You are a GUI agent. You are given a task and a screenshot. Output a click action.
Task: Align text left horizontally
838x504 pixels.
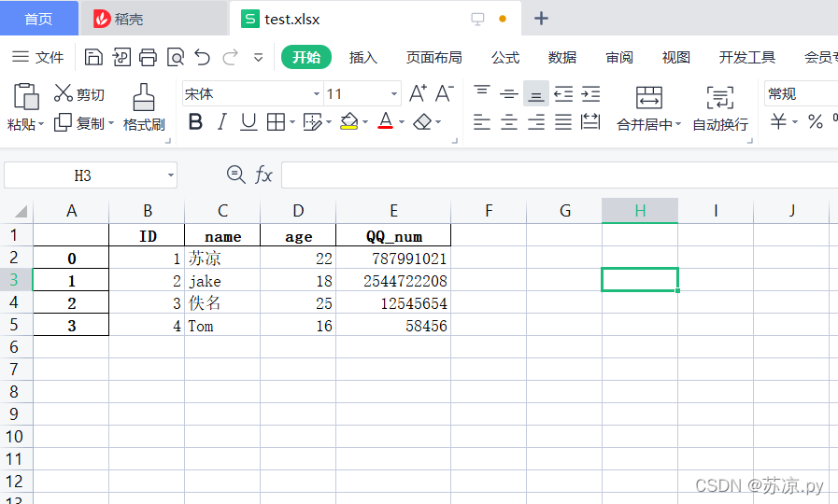482,122
